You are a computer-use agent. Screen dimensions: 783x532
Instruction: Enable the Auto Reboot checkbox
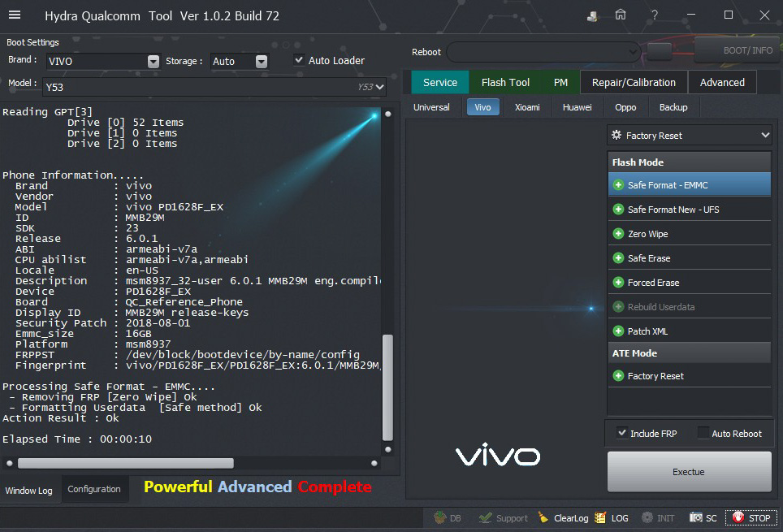click(x=703, y=433)
